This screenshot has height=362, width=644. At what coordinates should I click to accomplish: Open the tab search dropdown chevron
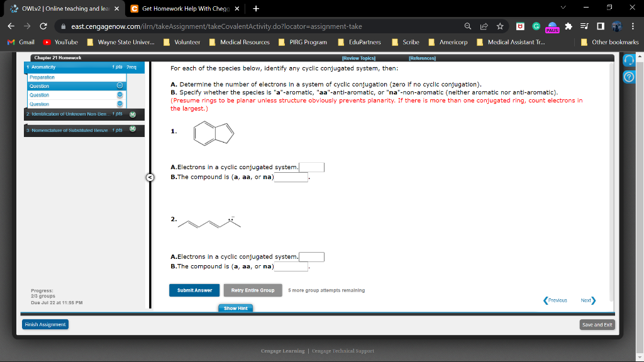[x=563, y=8]
